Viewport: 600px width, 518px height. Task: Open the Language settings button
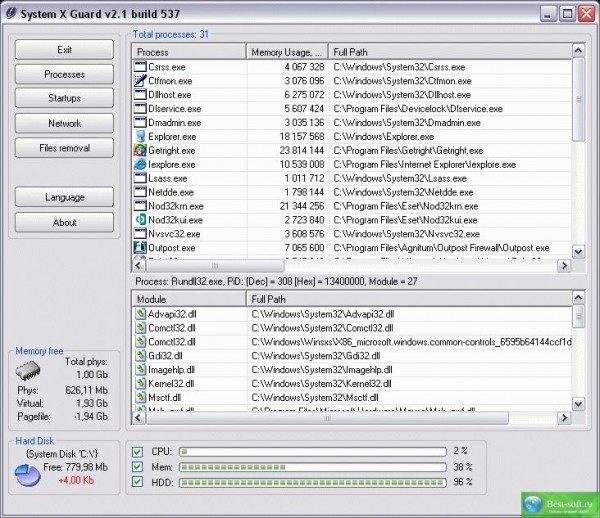click(64, 197)
